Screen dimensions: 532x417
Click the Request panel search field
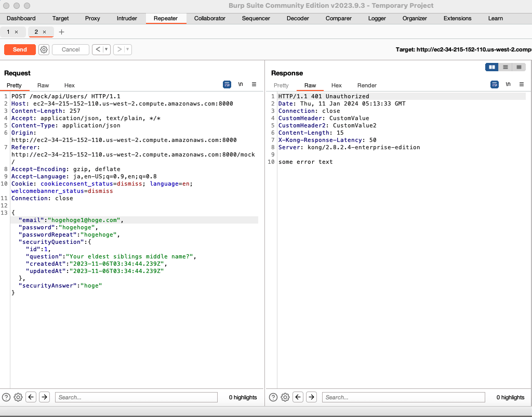pyautogui.click(x=136, y=397)
